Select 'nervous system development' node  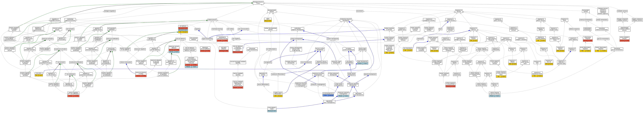tap(320, 49)
